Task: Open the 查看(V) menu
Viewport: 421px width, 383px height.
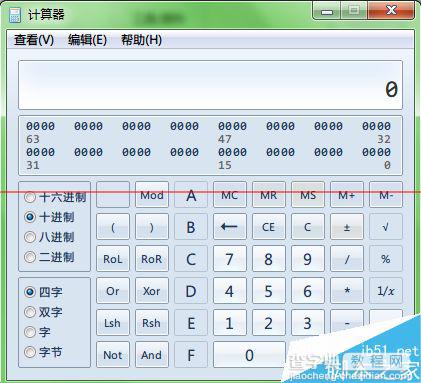Action: click(x=34, y=40)
